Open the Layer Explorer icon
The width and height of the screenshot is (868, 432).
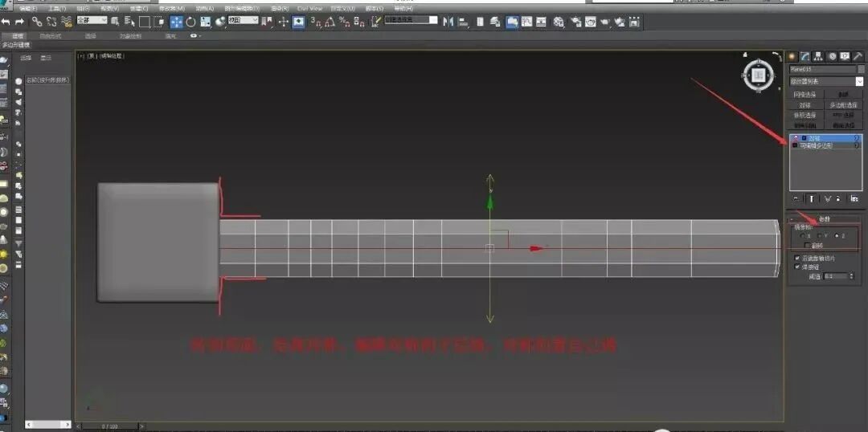pyautogui.click(x=495, y=22)
